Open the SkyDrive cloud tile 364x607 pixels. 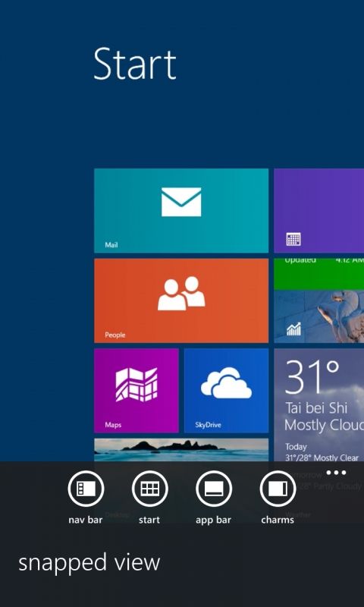226,391
